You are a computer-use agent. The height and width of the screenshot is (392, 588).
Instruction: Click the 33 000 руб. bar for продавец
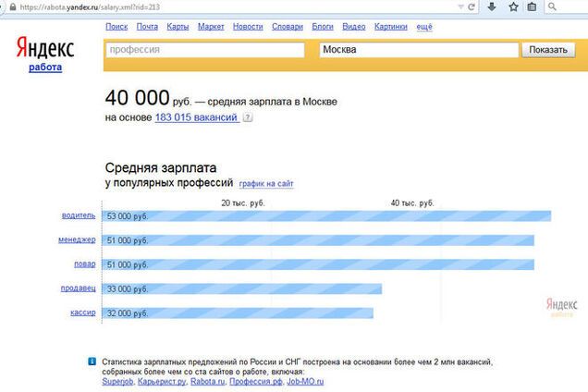(242, 288)
